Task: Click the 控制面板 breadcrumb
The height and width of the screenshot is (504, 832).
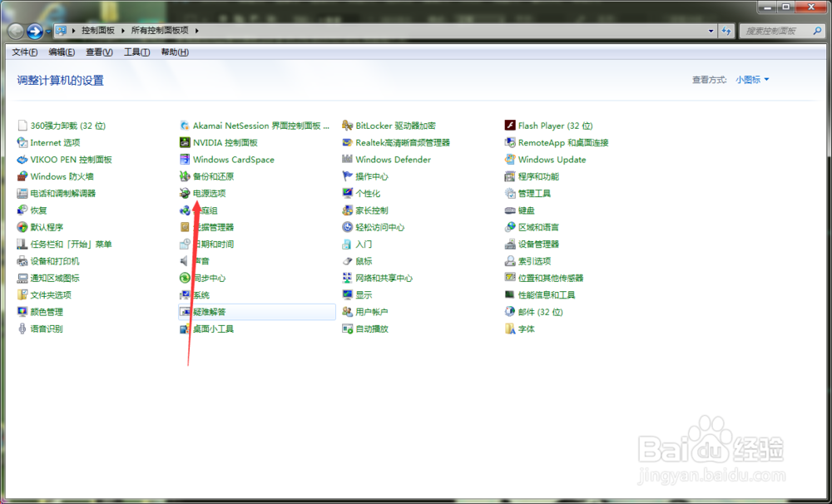Action: tap(98, 31)
